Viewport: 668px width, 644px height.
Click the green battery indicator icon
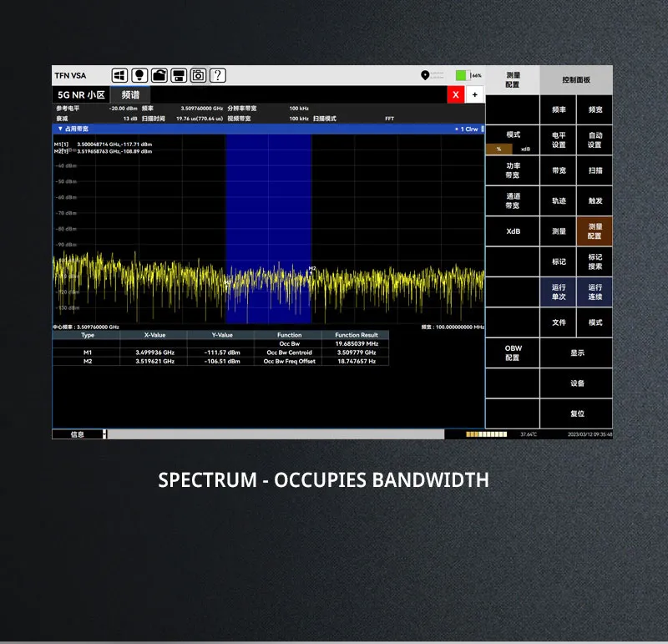click(x=461, y=76)
